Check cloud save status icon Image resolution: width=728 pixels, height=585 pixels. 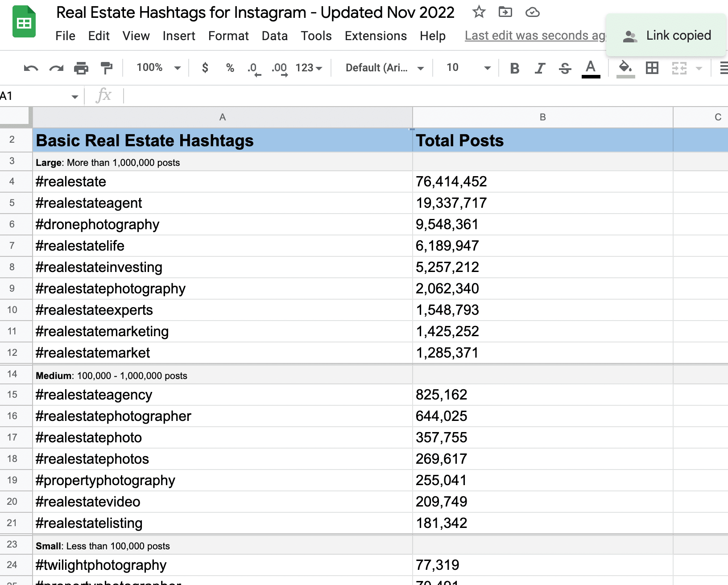point(532,12)
